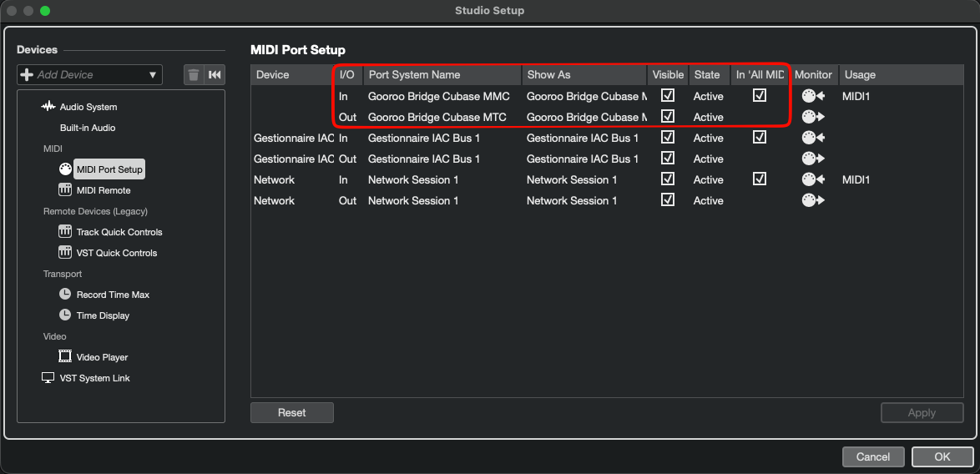Click the Show As column header

coord(584,75)
